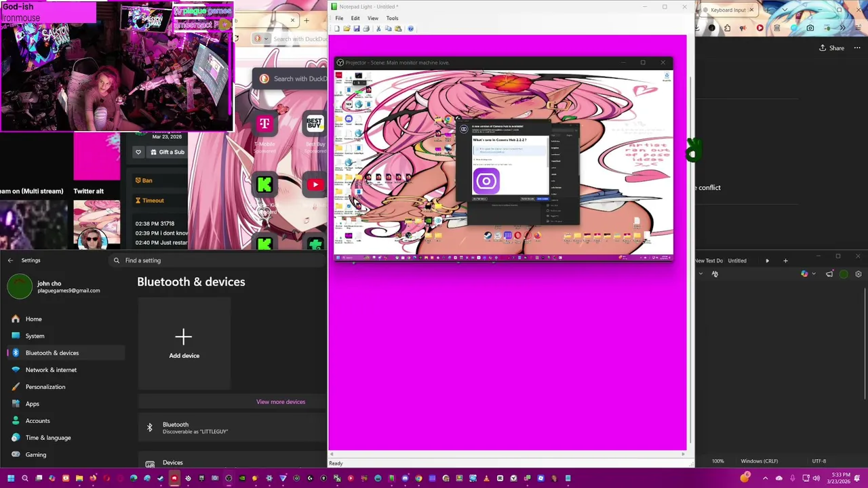Click T-Mobile shortcut tile
Viewport: 868px width, 488px height.
(x=264, y=123)
